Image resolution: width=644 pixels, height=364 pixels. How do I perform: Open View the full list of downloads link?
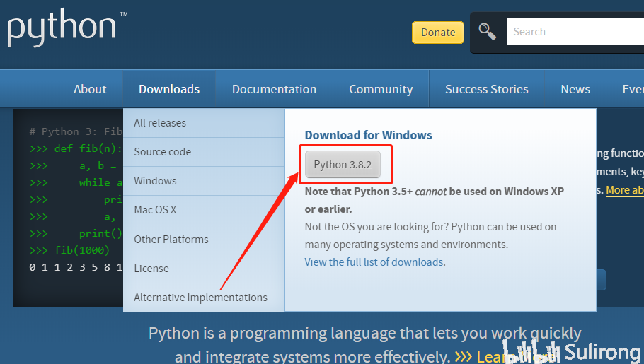(x=374, y=262)
